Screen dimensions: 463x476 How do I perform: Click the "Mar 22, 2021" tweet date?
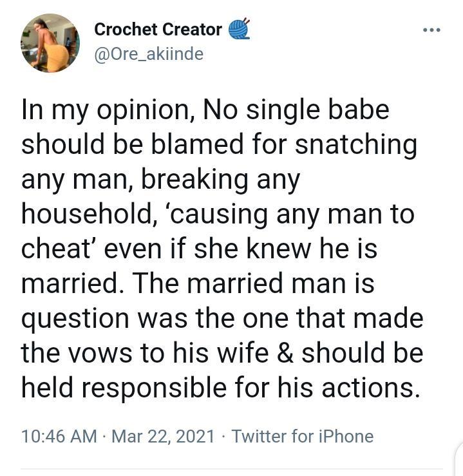click(x=163, y=436)
